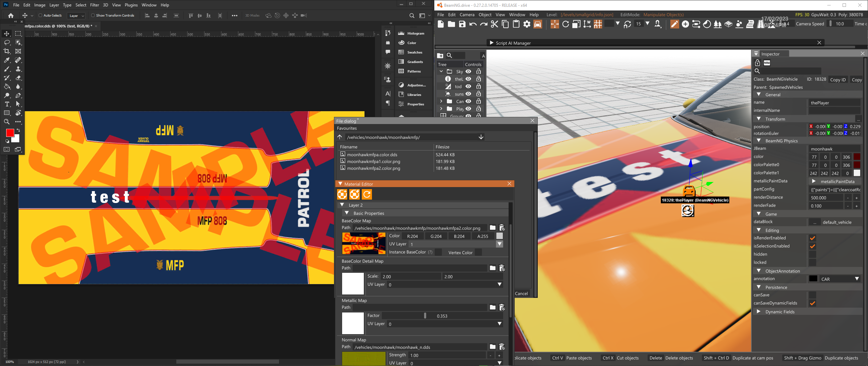Image resolution: width=868 pixels, height=366 pixels.
Task: Click the orange pencil edit icon
Action: point(674,24)
